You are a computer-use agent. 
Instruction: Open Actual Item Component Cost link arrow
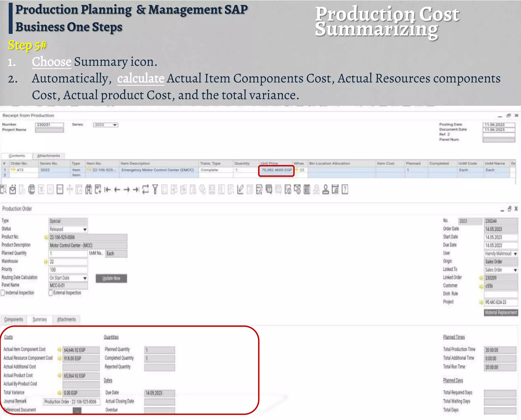(x=60, y=350)
